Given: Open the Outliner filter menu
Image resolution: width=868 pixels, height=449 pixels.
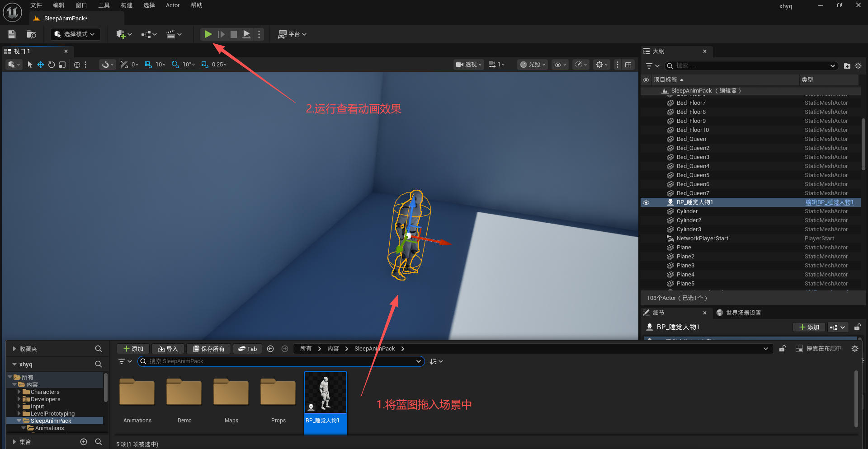Looking at the screenshot, I should click(652, 66).
